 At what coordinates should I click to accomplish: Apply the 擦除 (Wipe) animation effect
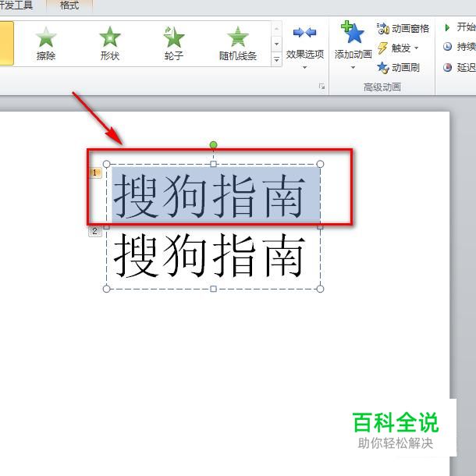coord(46,44)
